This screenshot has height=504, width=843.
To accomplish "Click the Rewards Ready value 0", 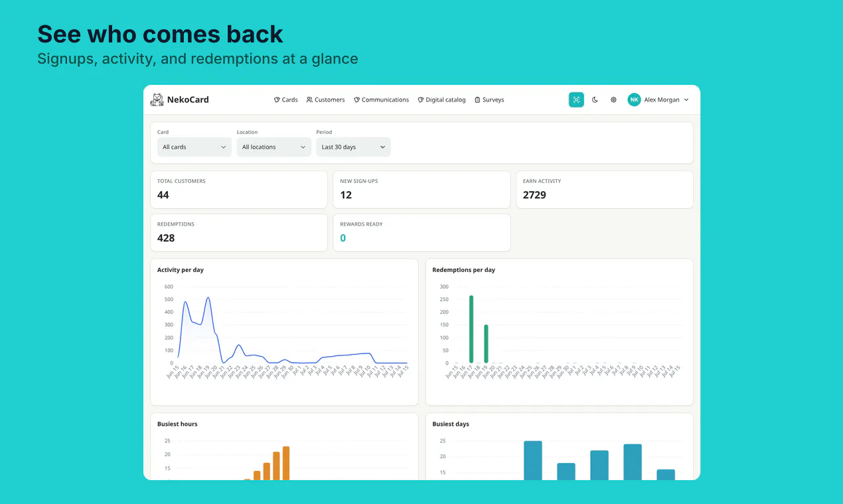I will 343,238.
